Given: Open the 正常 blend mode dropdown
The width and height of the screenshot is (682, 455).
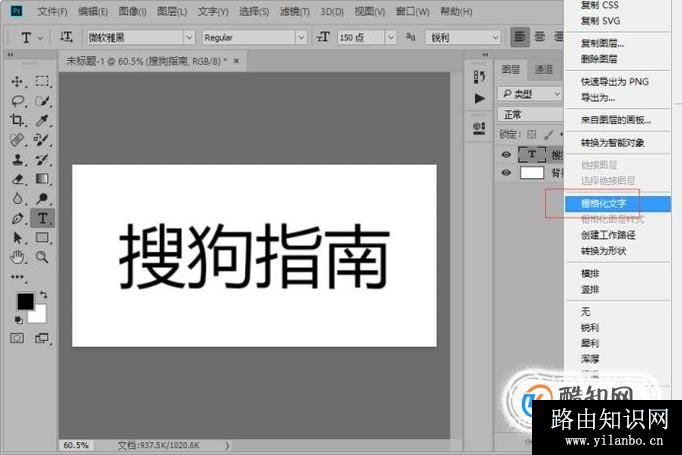Looking at the screenshot, I should click(x=531, y=114).
